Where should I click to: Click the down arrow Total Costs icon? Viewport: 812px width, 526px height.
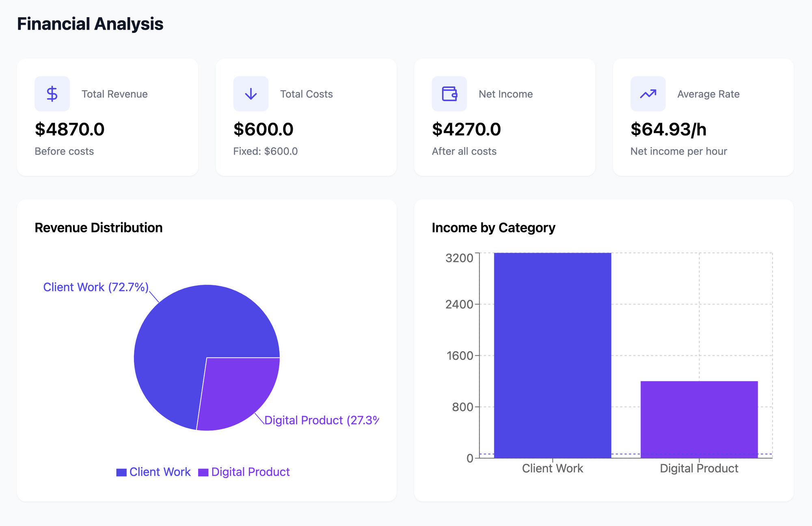pyautogui.click(x=251, y=94)
